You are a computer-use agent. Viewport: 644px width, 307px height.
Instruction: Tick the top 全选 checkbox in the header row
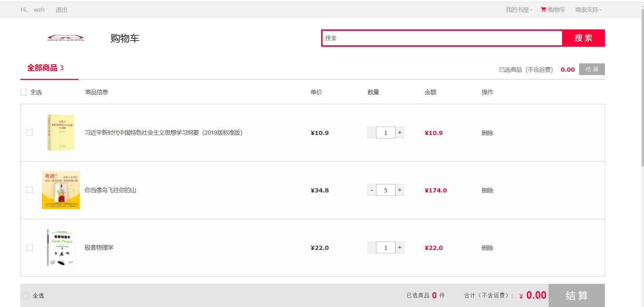24,92
